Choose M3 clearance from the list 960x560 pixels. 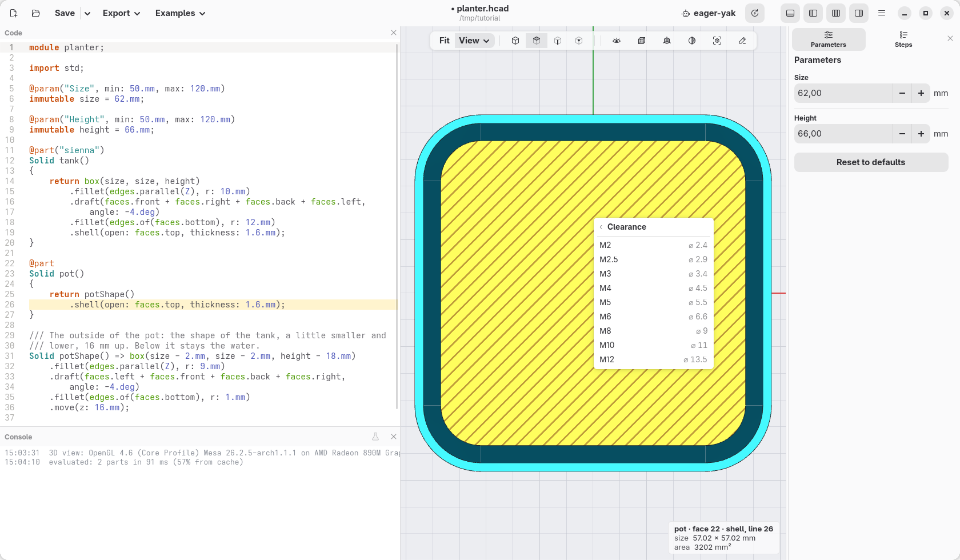[x=654, y=274]
